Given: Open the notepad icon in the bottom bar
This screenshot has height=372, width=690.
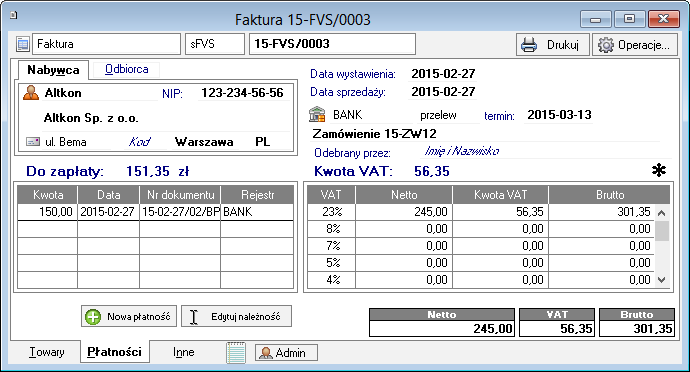Looking at the screenshot, I should 236,353.
